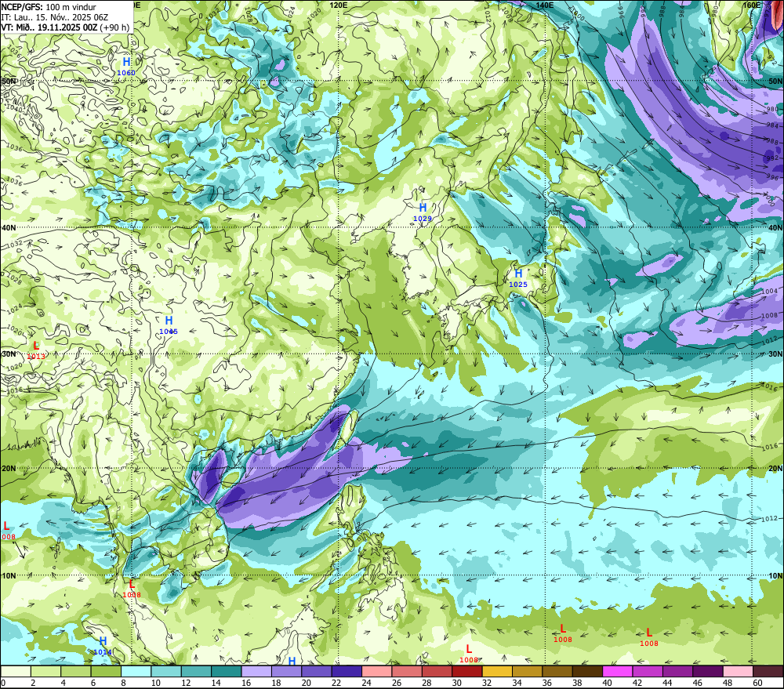Screen dimensions: 784x689
Task: Click the dark brown 38–40 legend swatch
Action: pos(587,671)
